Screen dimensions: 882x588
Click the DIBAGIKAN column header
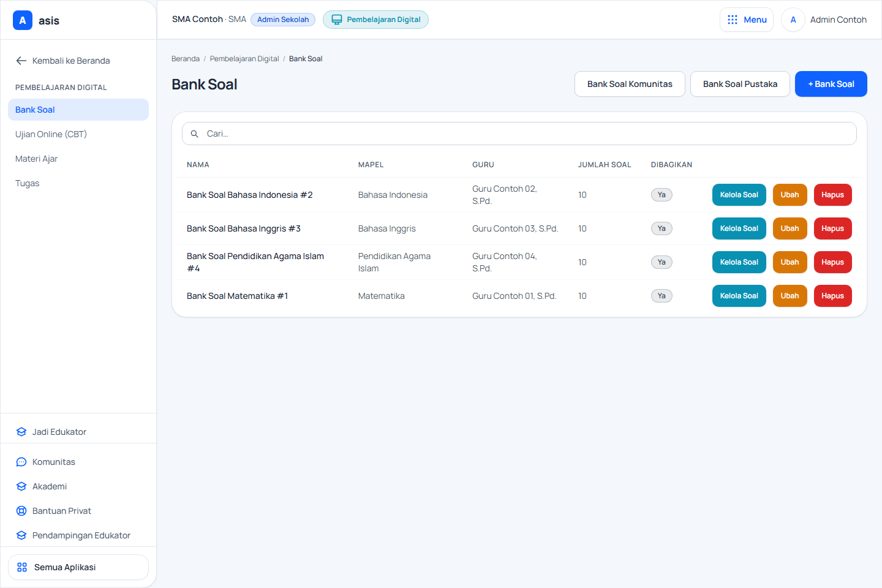672,165
